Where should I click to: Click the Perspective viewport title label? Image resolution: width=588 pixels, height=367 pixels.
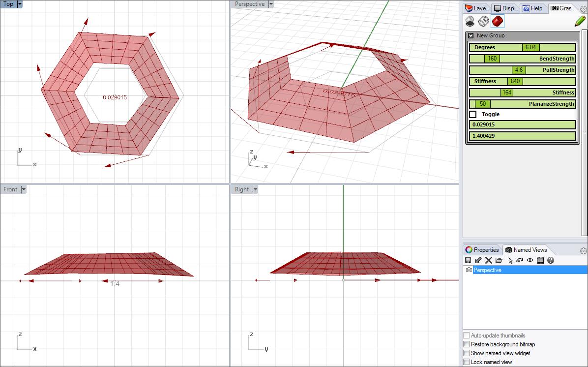(249, 4)
